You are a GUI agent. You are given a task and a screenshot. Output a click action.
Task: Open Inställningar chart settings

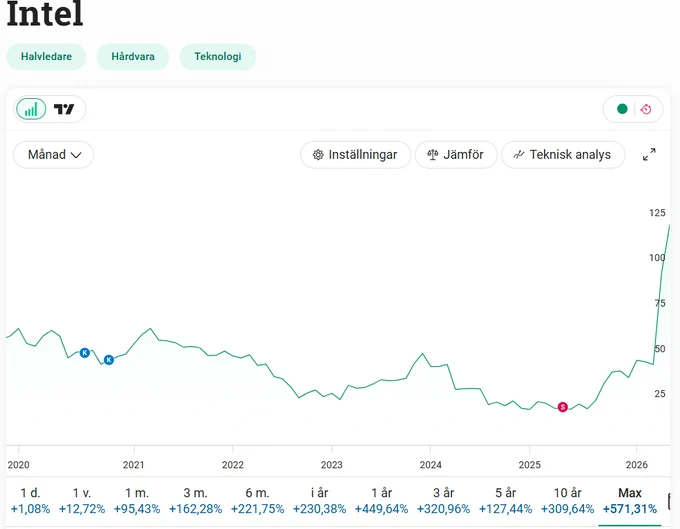point(355,154)
